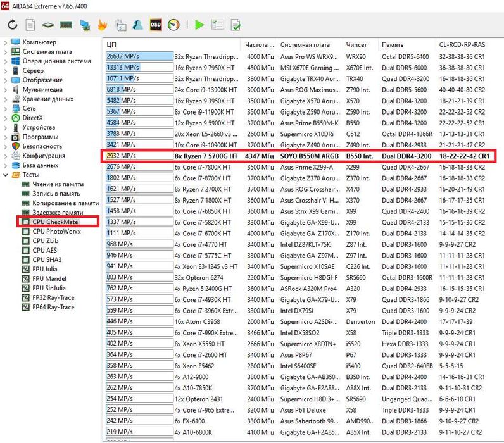The image size is (504, 443).
Task: Click the memory module toolbar icon
Action: pos(66,25)
